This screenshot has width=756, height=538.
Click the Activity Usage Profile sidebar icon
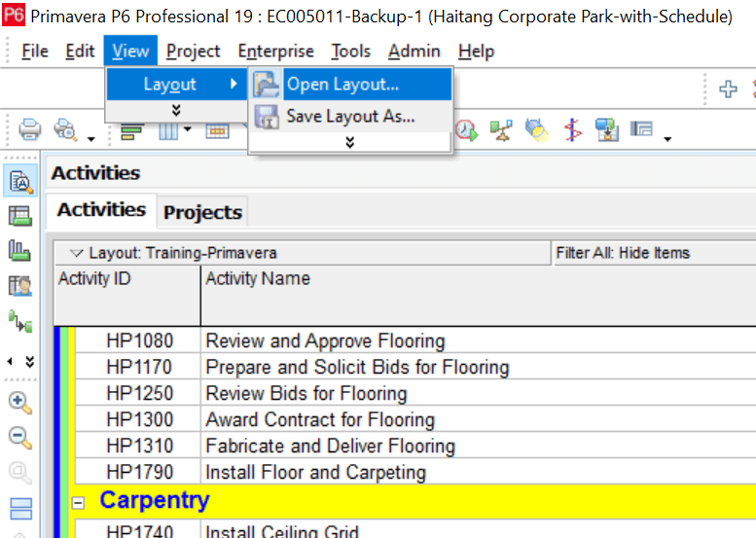click(19, 251)
